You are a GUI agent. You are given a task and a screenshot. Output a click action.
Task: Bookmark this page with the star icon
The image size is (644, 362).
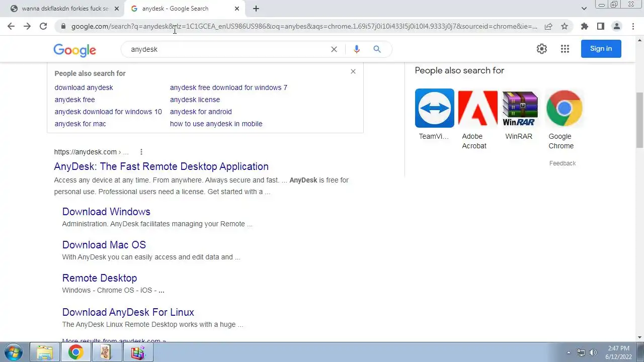565,26
